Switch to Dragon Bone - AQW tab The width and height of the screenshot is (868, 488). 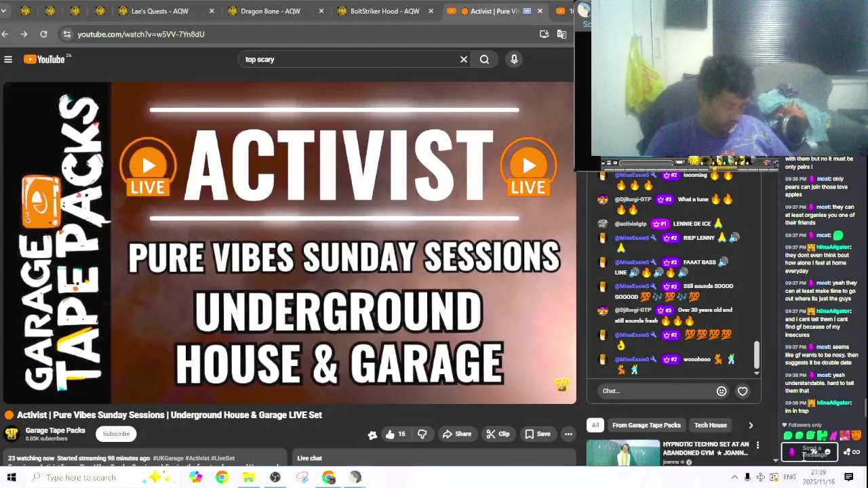click(270, 11)
